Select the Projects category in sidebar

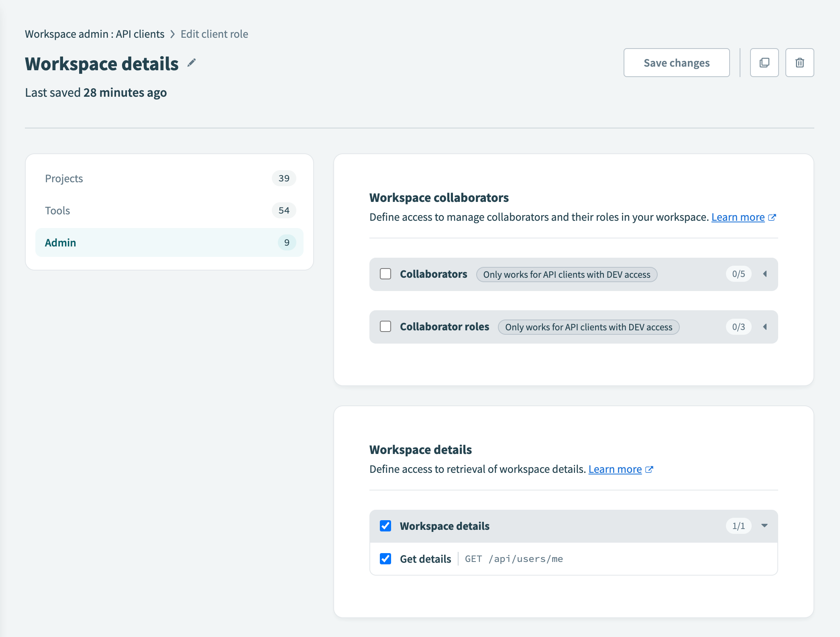(64, 178)
